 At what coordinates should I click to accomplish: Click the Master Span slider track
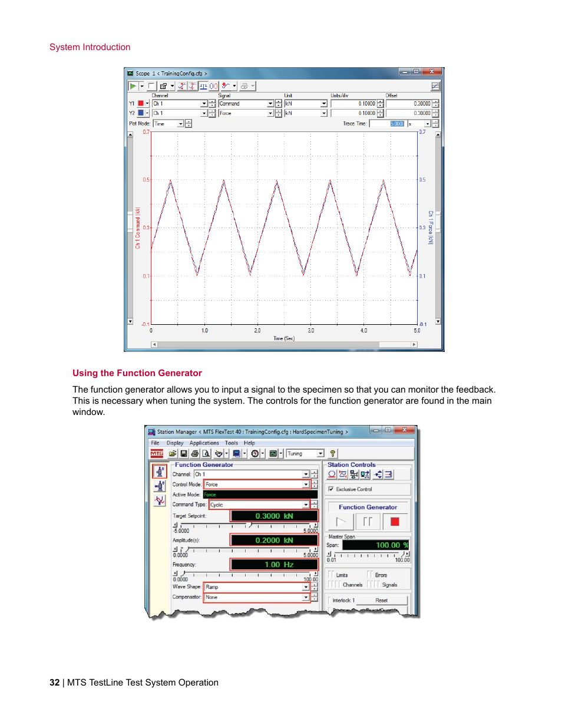point(368,554)
